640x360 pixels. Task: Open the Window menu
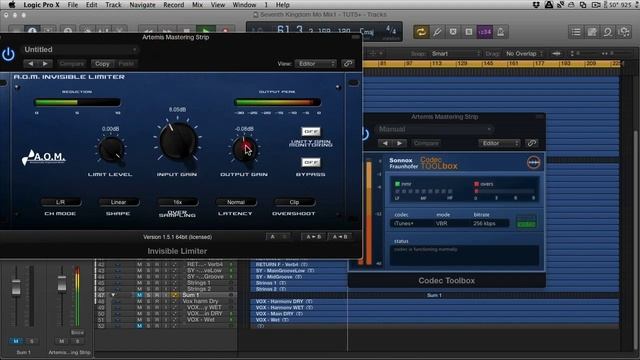tap(244, 5)
